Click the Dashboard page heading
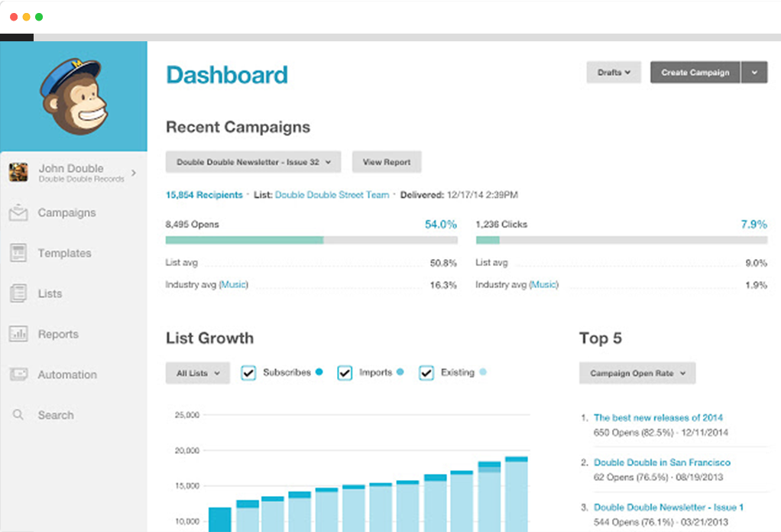Screen dimensions: 781x532 pos(227,75)
